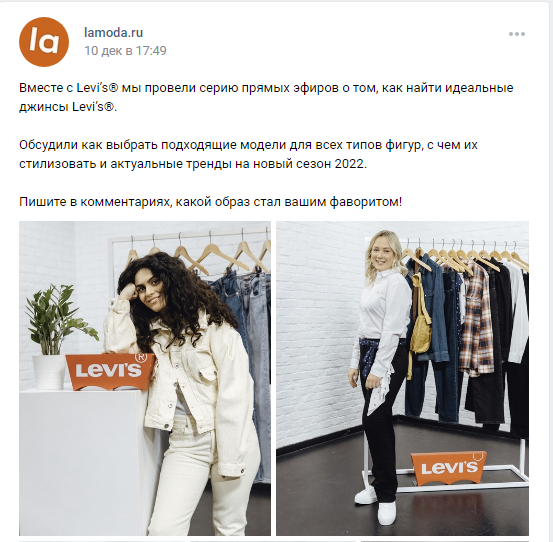Open the orange lamoda "la" avatar
Image resolution: width=553 pixels, height=542 pixels.
tap(44, 42)
